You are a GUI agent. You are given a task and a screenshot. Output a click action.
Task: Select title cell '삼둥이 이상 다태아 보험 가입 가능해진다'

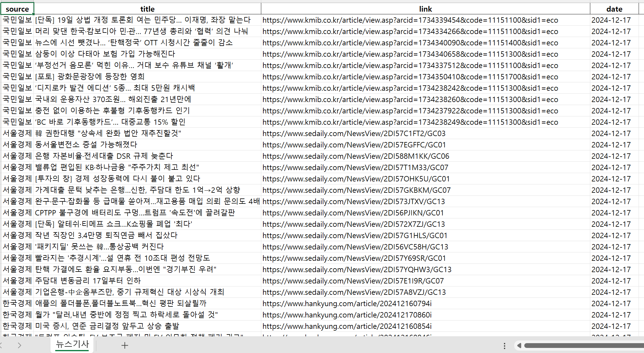coord(105,54)
